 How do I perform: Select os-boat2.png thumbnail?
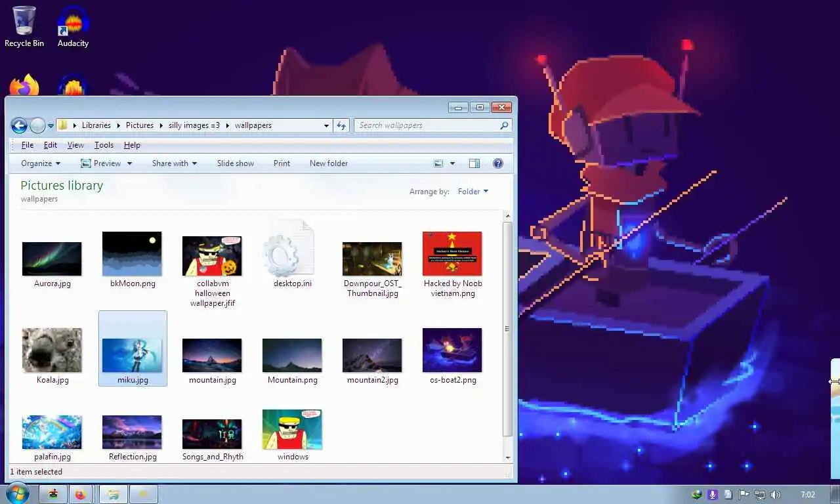[x=452, y=350]
